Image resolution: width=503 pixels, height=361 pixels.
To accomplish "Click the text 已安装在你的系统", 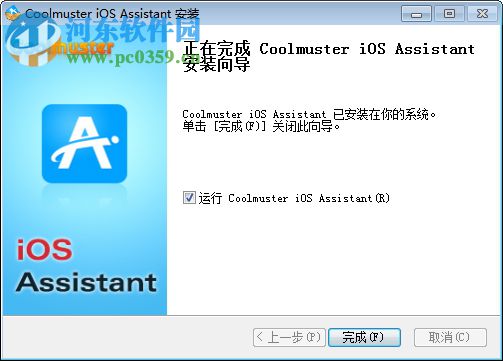I will tap(384, 114).
